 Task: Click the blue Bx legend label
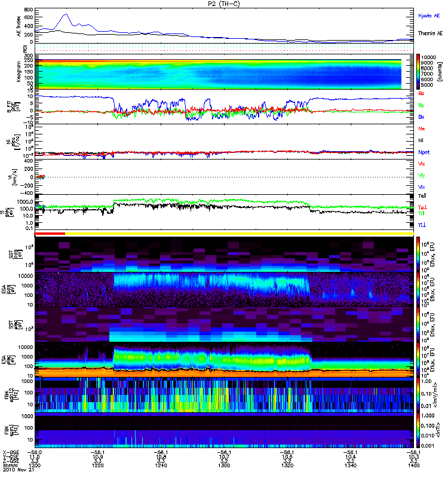click(x=421, y=117)
